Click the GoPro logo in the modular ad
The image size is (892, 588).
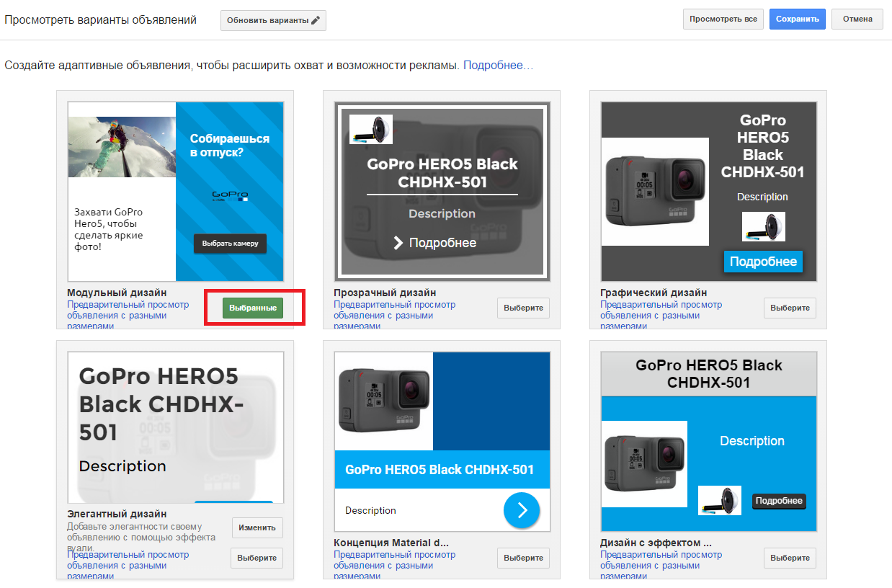point(230,196)
